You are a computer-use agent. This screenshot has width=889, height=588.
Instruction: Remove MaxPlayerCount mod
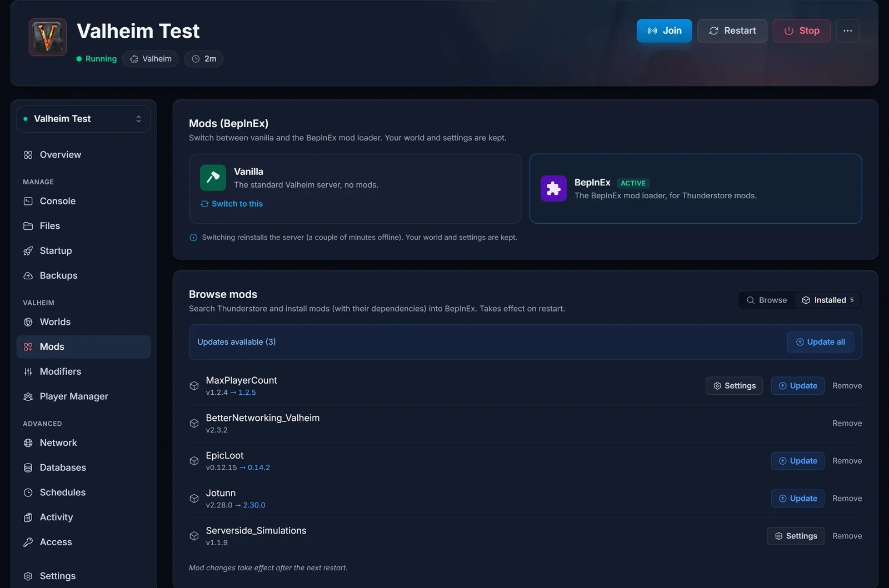[847, 386]
